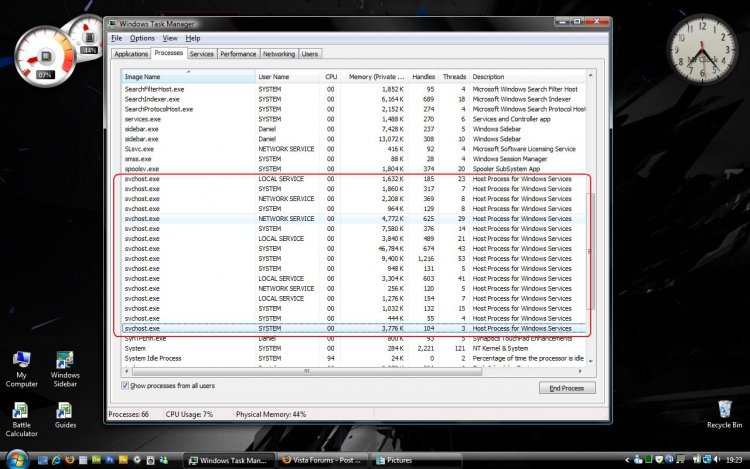Toggle Show processes from all users checkbox
Screen dimensions: 750x469
(125, 385)
